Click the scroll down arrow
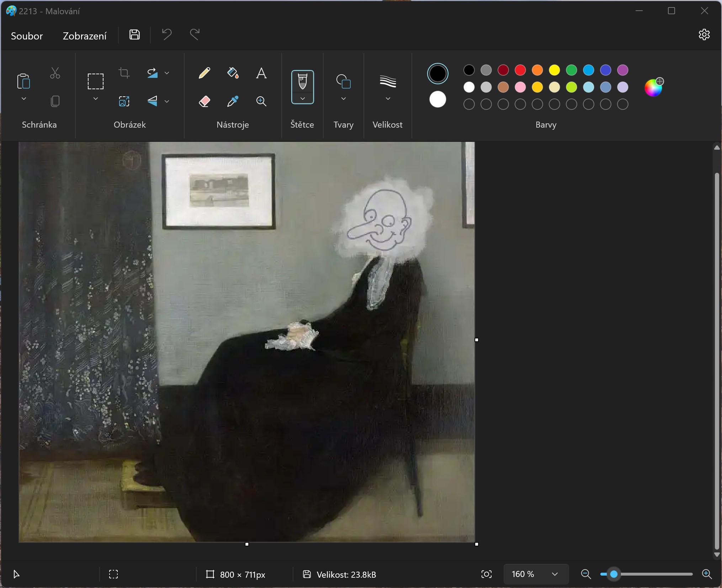 point(717,555)
